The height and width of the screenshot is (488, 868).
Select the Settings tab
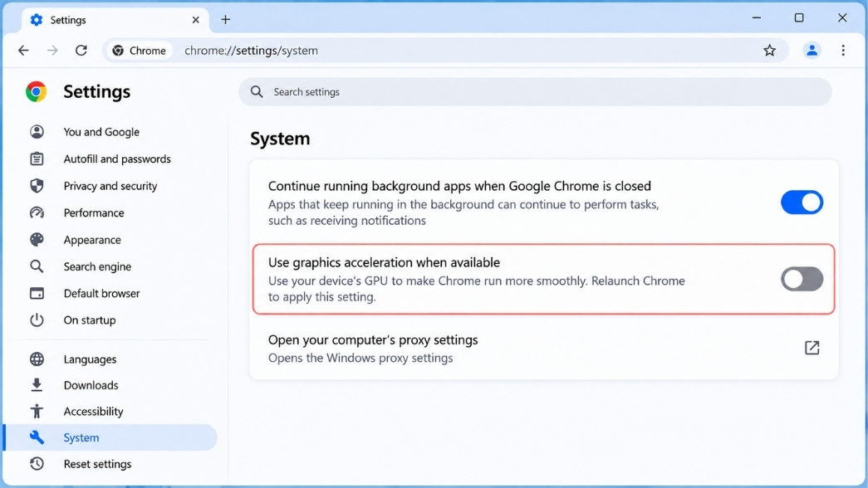(x=115, y=20)
